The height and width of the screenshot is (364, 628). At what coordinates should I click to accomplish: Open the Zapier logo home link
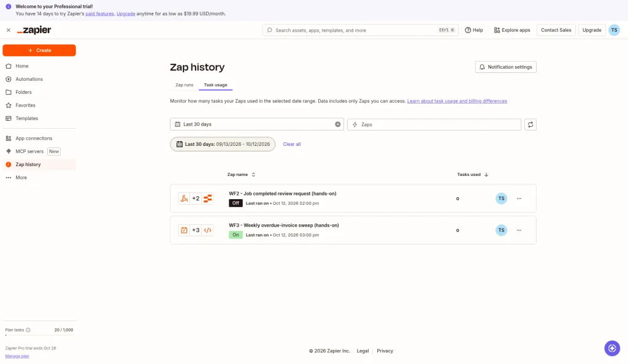tap(34, 30)
